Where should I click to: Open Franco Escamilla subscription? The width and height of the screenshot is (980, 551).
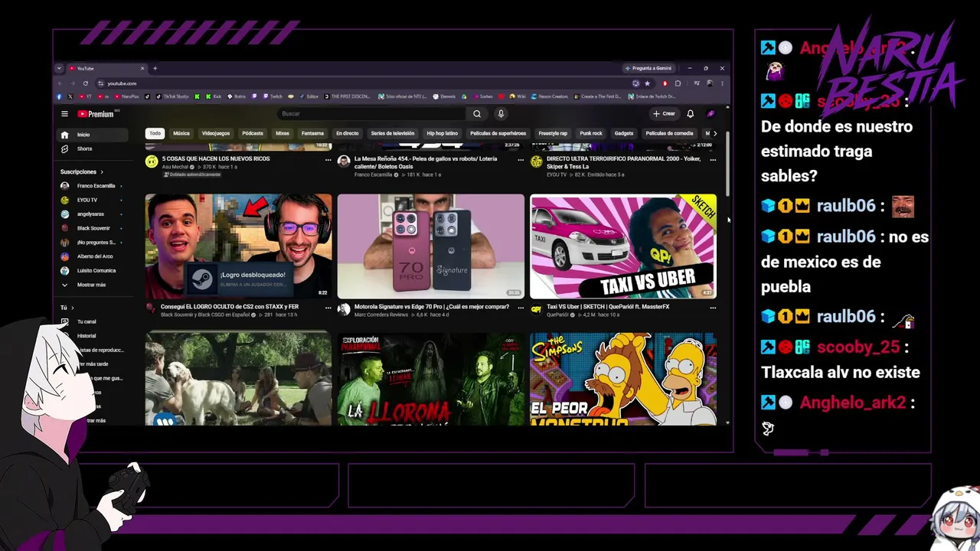92,186
